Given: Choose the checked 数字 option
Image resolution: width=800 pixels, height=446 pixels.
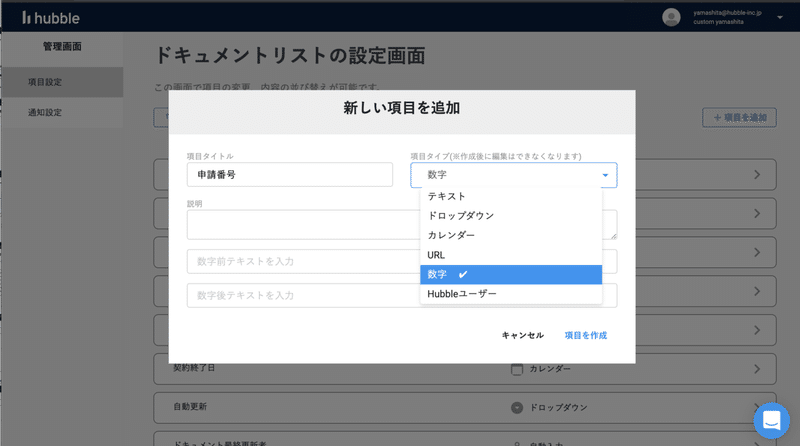Looking at the screenshot, I should pyautogui.click(x=511, y=275).
